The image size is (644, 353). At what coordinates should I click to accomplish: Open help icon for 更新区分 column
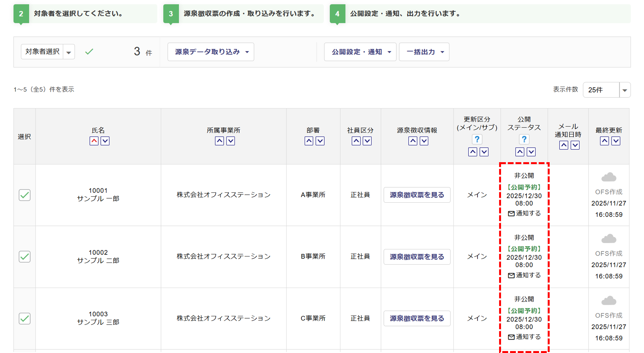click(x=477, y=139)
